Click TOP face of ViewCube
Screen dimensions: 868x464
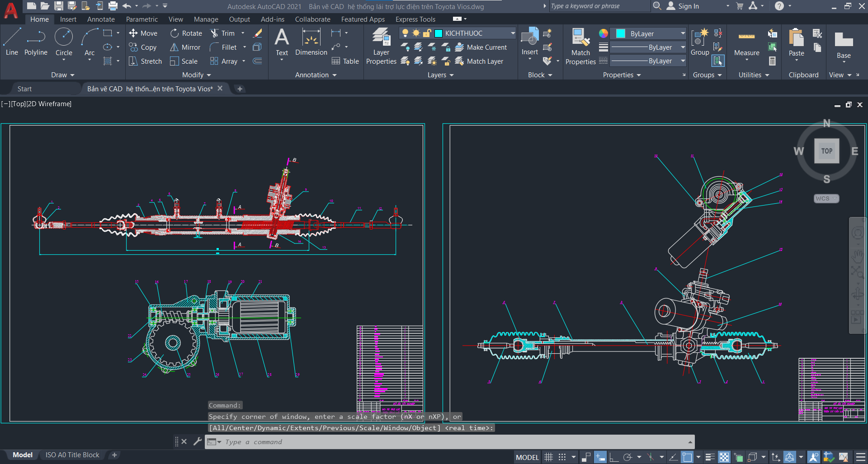(x=826, y=151)
